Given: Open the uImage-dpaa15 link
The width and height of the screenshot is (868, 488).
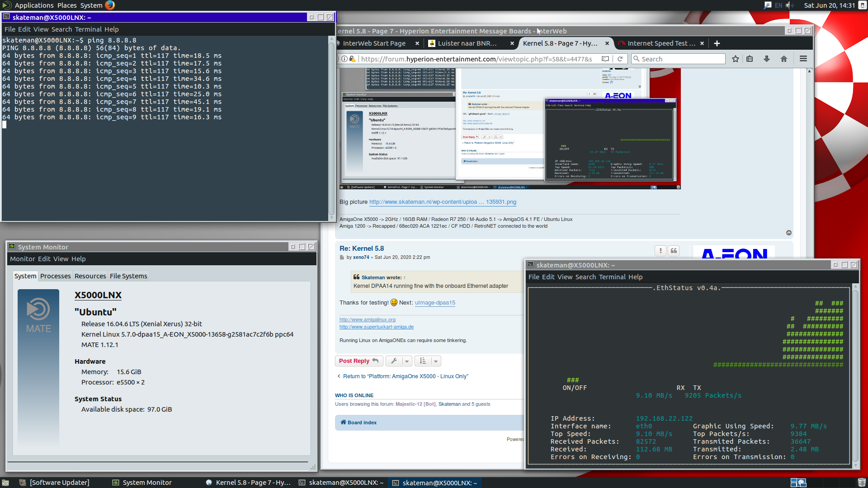Looking at the screenshot, I should point(435,303).
